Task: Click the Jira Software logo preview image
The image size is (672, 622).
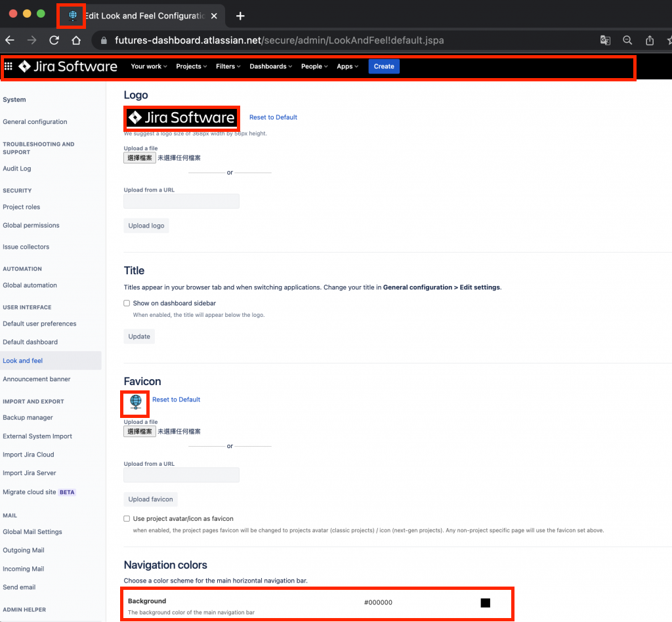Action: coord(182,117)
